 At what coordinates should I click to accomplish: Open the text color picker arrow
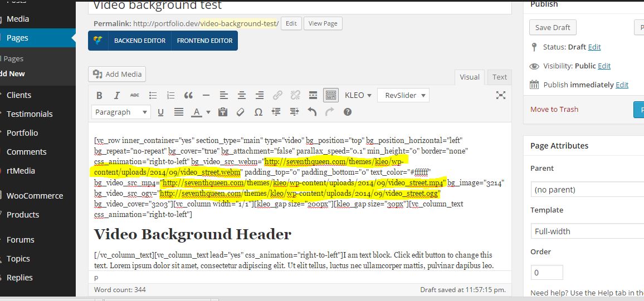click(x=208, y=112)
